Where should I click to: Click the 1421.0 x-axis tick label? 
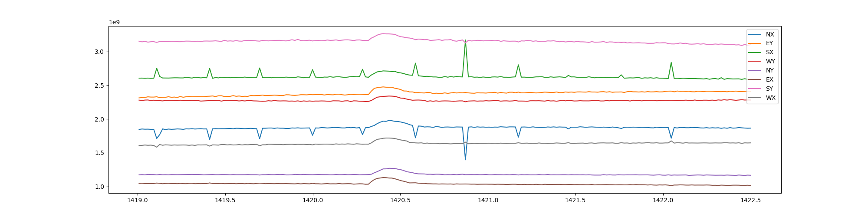[488, 201]
